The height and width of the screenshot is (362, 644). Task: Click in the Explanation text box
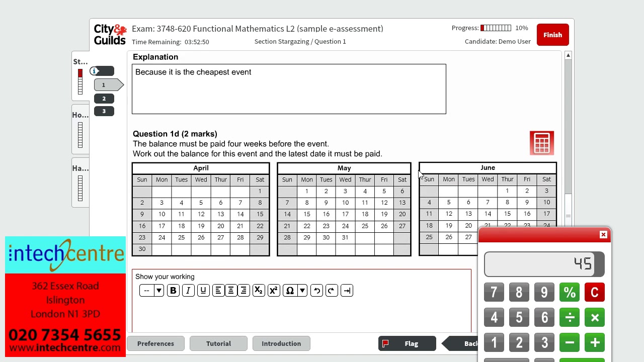tap(289, 89)
